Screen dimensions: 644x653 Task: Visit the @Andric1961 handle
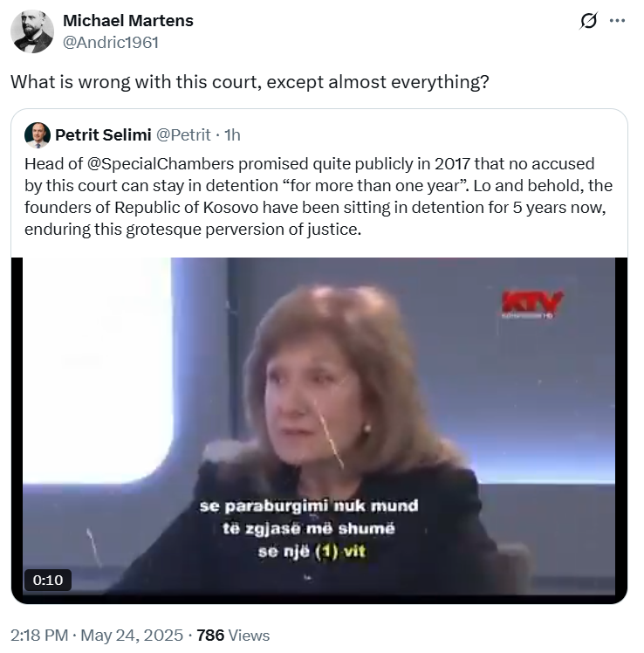pos(111,41)
